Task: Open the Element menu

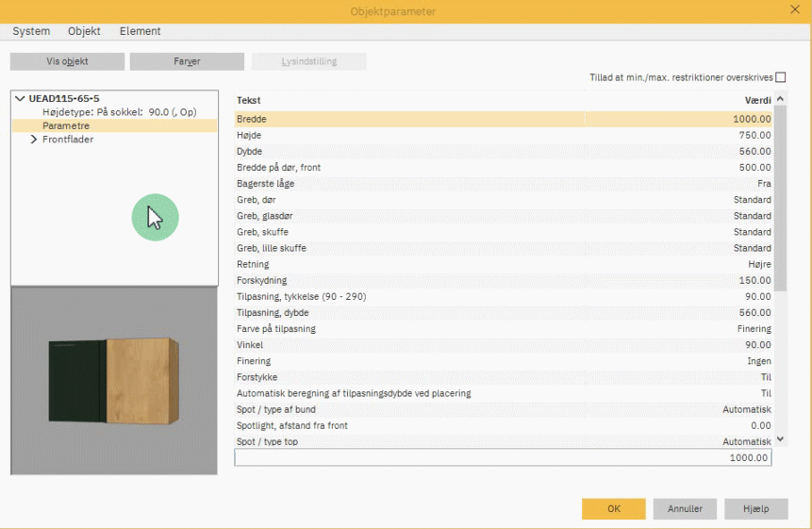Action: tap(140, 31)
